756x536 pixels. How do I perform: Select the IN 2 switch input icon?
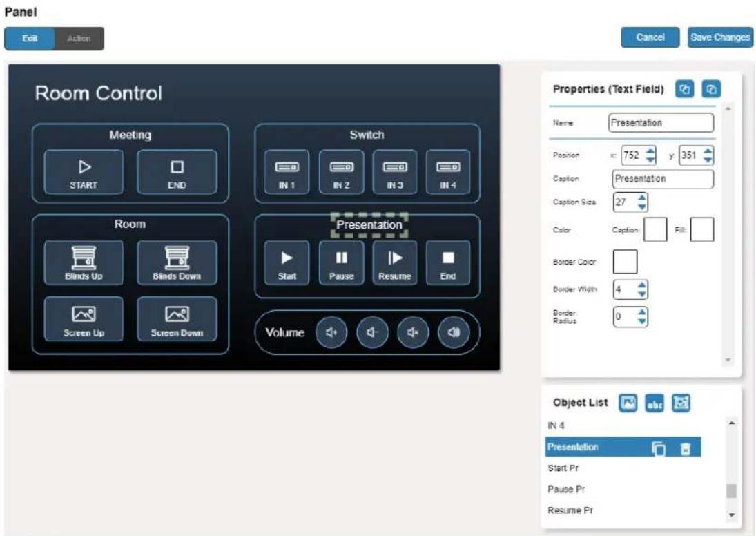click(341, 172)
